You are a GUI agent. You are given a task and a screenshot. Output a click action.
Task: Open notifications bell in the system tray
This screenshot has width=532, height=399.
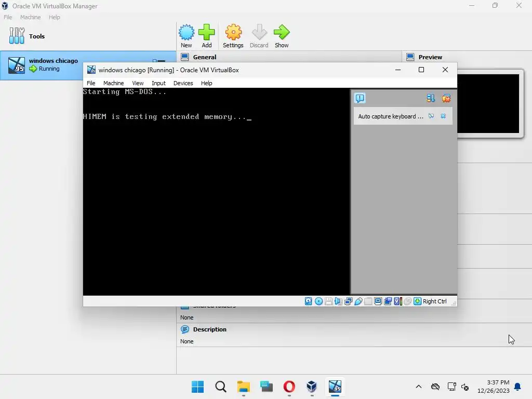(518, 387)
